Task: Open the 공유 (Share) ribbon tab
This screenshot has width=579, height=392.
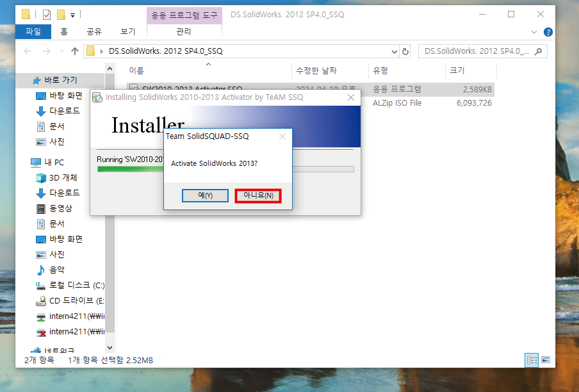Action: click(94, 32)
